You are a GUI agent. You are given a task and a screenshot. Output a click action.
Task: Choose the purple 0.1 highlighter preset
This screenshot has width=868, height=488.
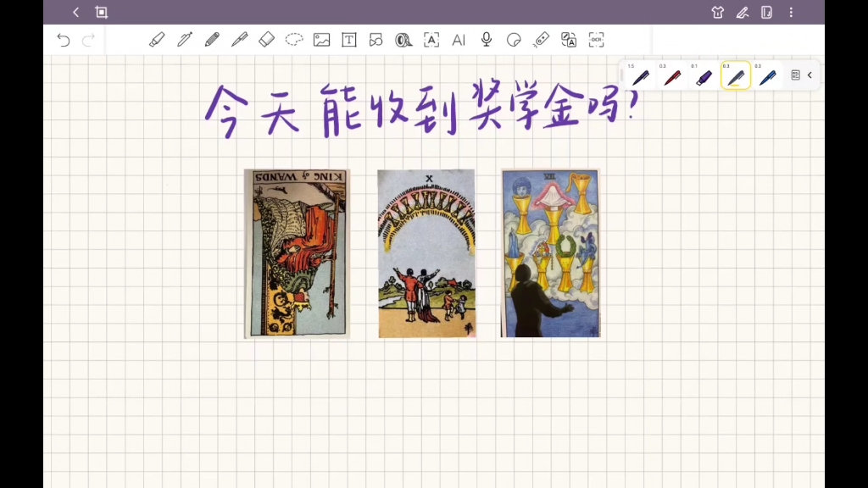coord(704,75)
